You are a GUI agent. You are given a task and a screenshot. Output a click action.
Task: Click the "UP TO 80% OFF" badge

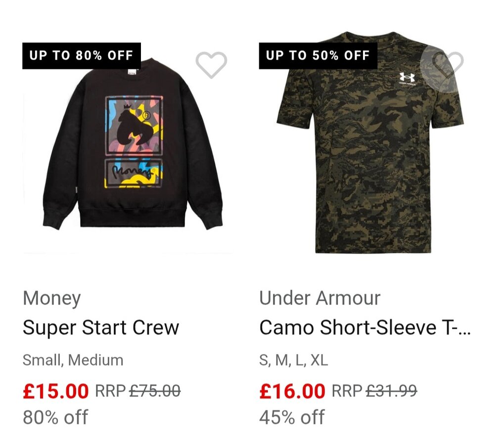tap(82, 55)
